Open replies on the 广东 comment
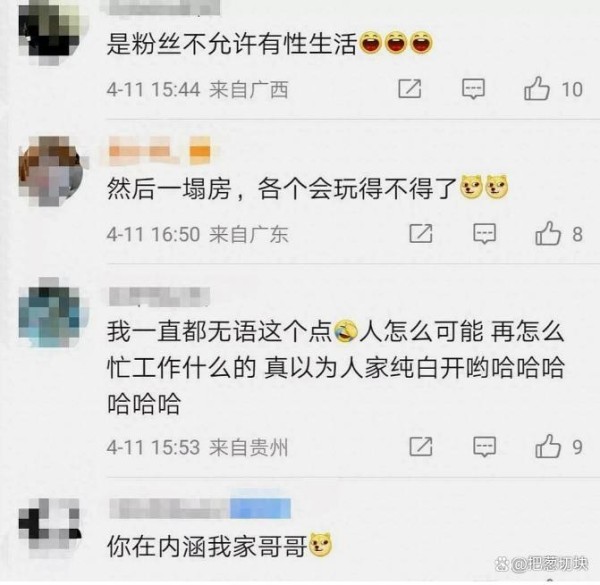Image resolution: width=600 pixels, height=585 pixels. click(484, 233)
